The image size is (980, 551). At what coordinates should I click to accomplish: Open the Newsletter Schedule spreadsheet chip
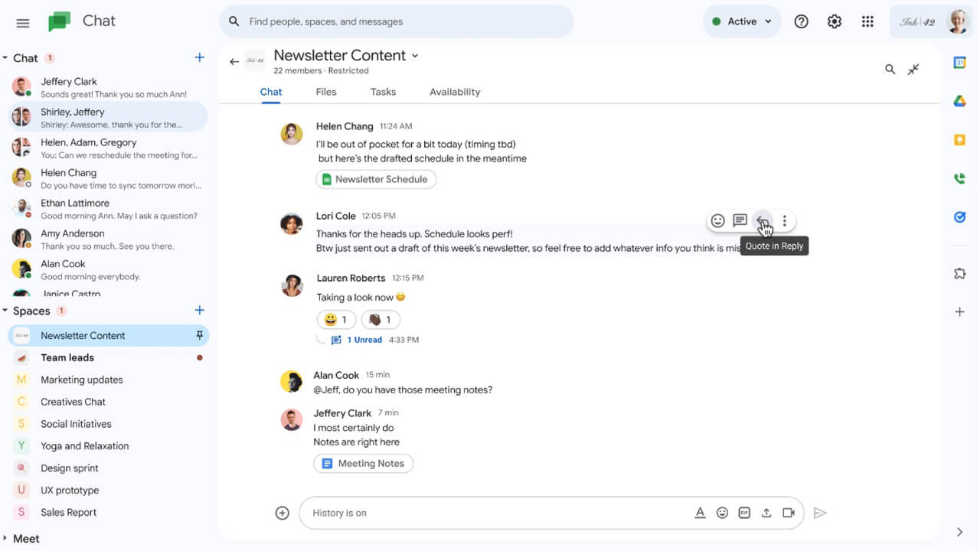click(x=375, y=178)
